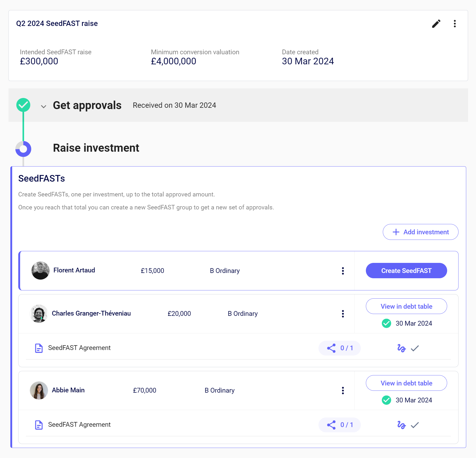
Task: Click Create SeedFAST for Florent Artaud
Action: pos(406,271)
